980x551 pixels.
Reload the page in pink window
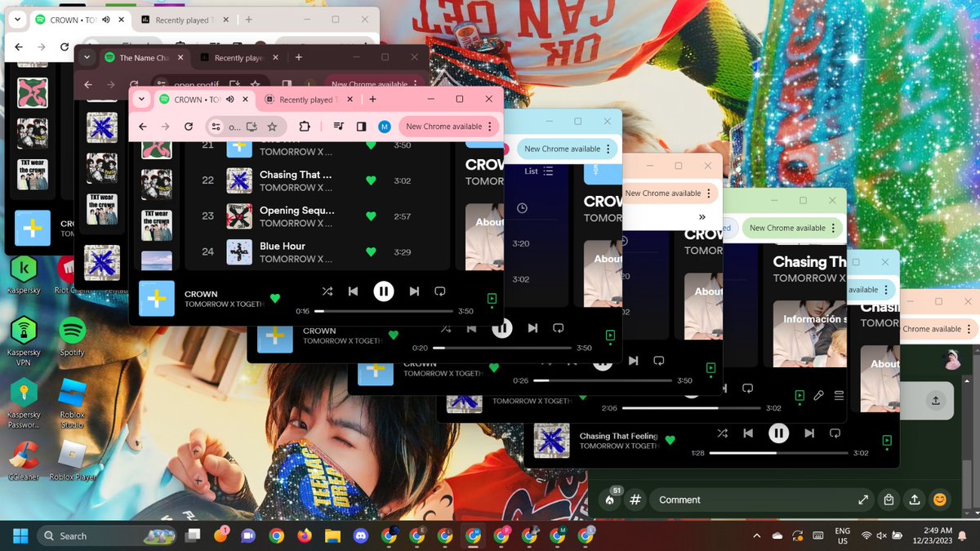[x=189, y=127]
